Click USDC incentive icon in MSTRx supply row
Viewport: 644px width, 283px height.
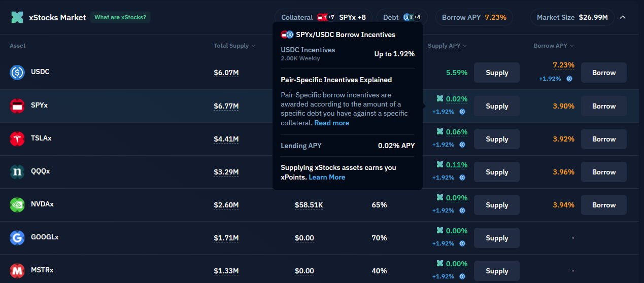pos(462,276)
